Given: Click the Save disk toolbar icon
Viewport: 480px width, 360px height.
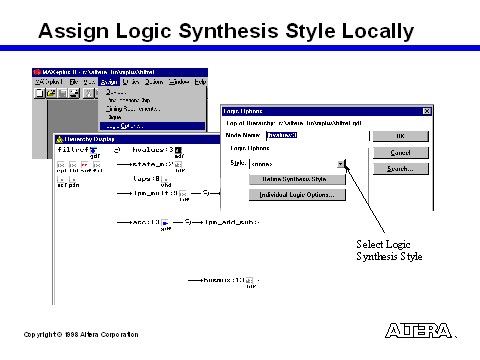Looking at the screenshot, I should [62, 93].
